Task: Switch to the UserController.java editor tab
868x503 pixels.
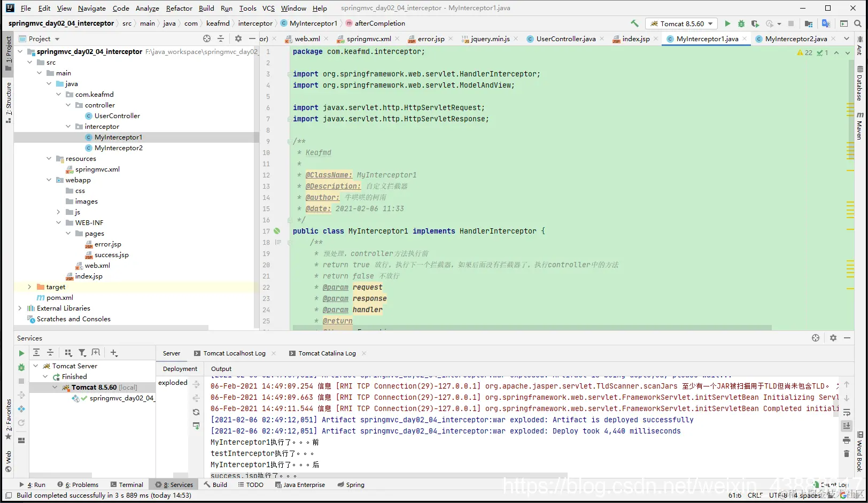Action: [x=565, y=38]
